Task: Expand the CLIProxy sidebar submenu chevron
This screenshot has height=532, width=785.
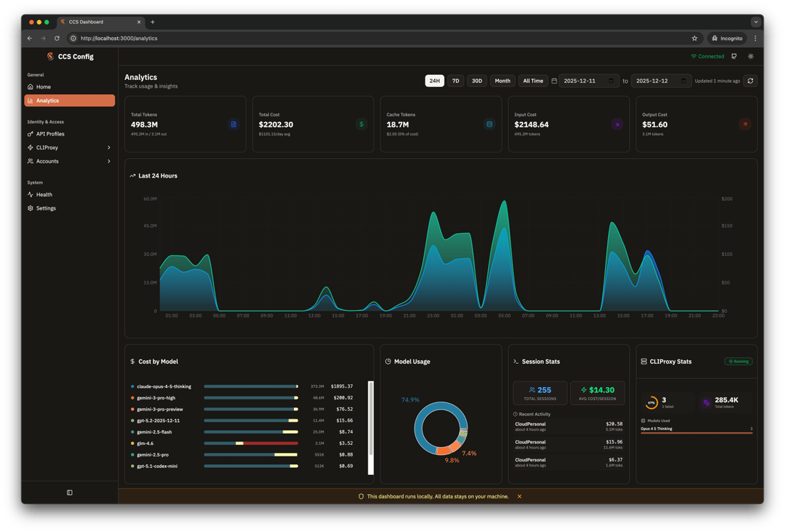Action: [x=108, y=148]
